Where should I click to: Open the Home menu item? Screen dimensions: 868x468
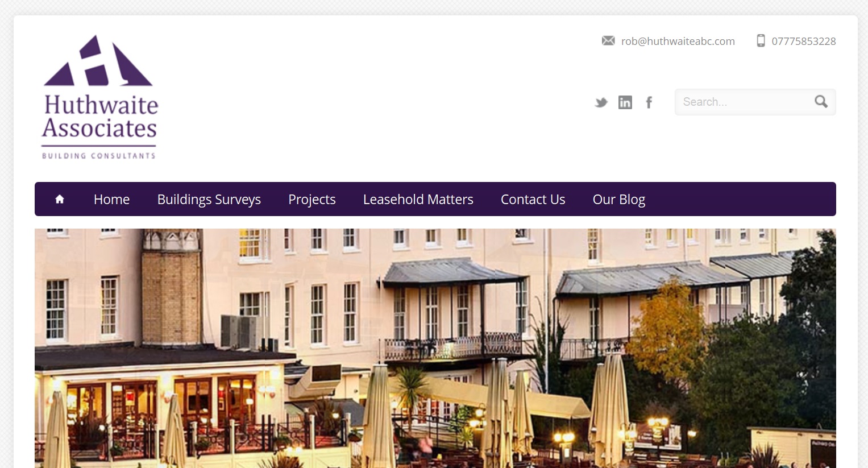[111, 200]
